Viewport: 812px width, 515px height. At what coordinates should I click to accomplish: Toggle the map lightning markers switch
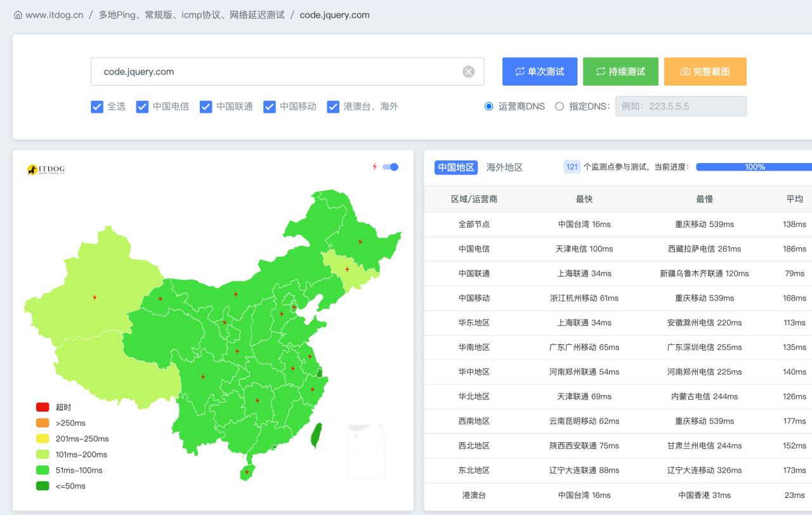[x=390, y=167]
